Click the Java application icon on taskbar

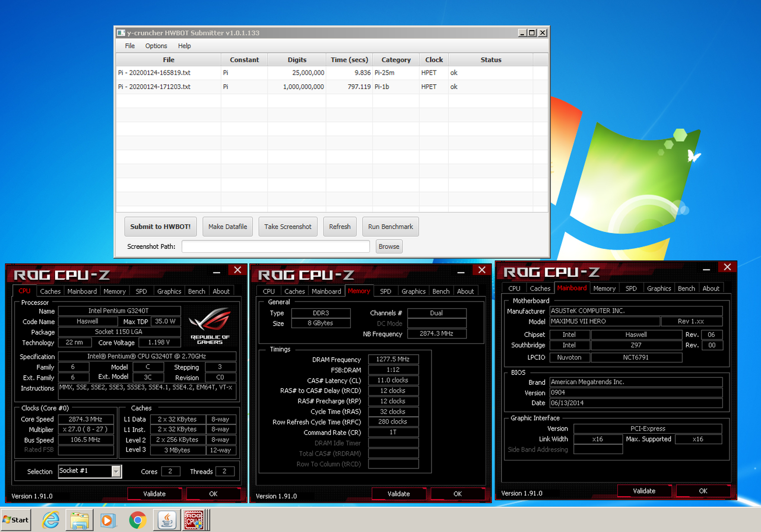167,520
